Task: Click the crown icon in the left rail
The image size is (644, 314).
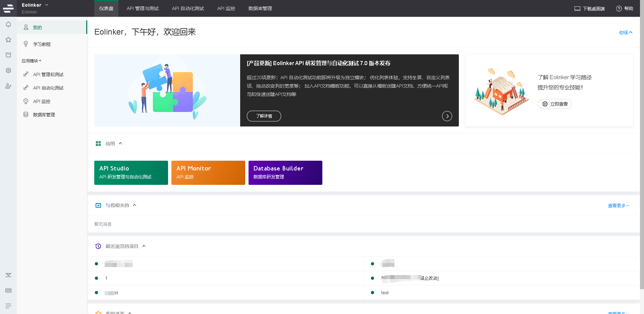Action: (8, 55)
